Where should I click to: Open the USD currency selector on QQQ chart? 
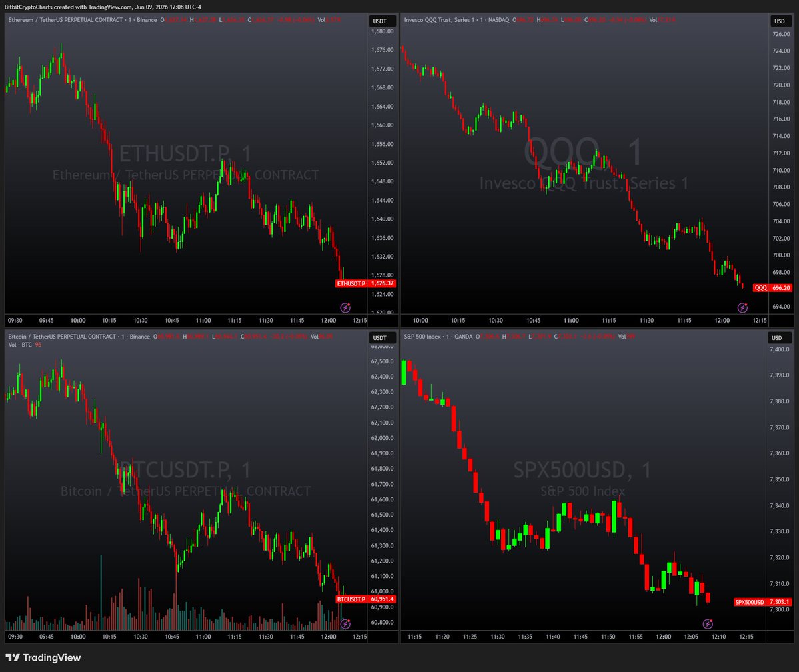[x=780, y=21]
